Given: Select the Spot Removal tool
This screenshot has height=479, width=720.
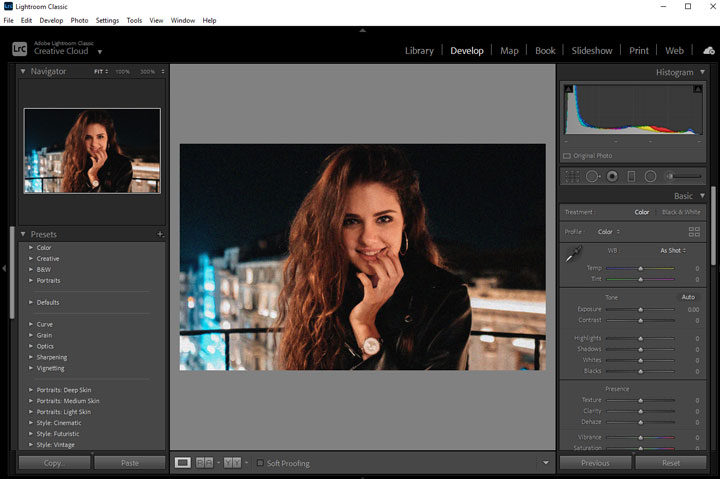Looking at the screenshot, I should pyautogui.click(x=592, y=176).
